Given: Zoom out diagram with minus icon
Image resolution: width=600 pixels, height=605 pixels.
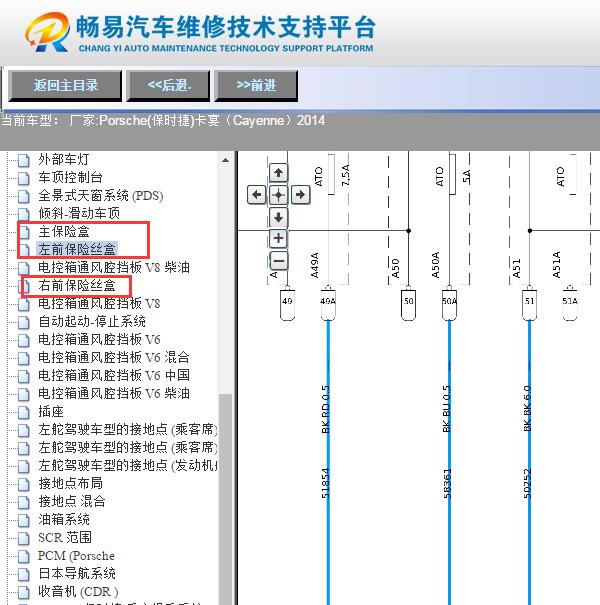Looking at the screenshot, I should pyautogui.click(x=278, y=261).
